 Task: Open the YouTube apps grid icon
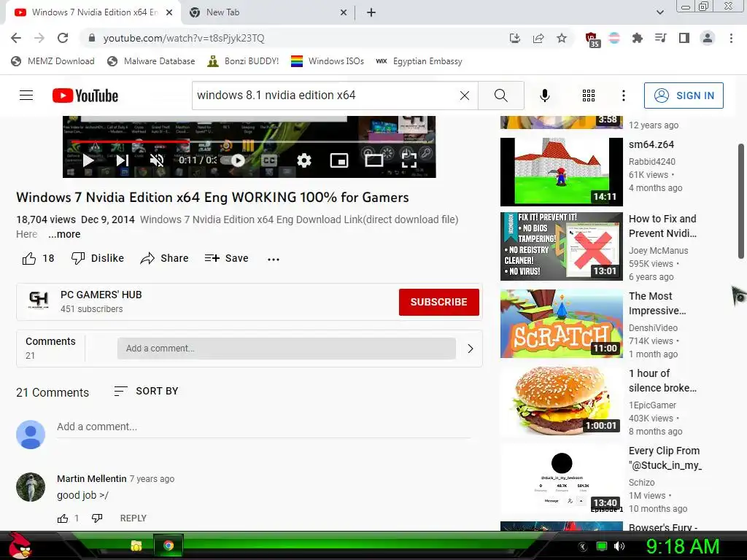tap(589, 96)
